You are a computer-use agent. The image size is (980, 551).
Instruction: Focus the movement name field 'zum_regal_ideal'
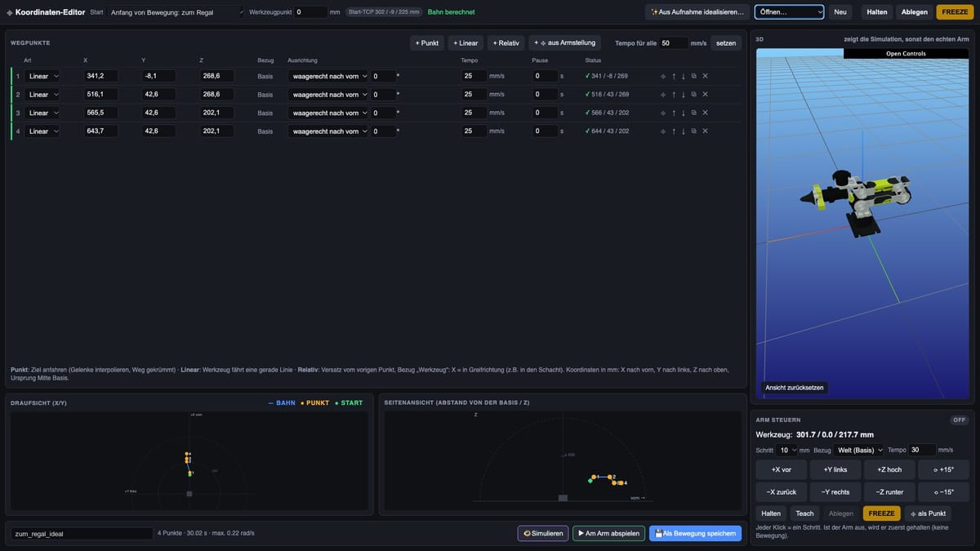coord(82,534)
